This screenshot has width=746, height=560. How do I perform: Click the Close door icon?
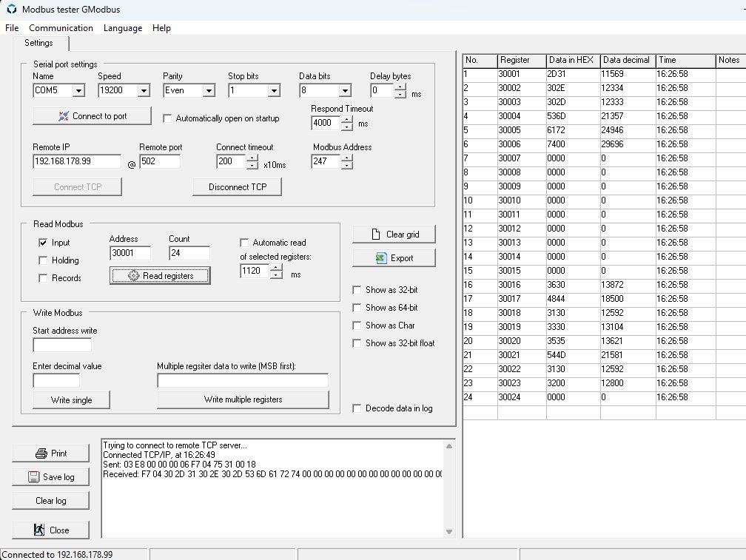click(x=39, y=530)
